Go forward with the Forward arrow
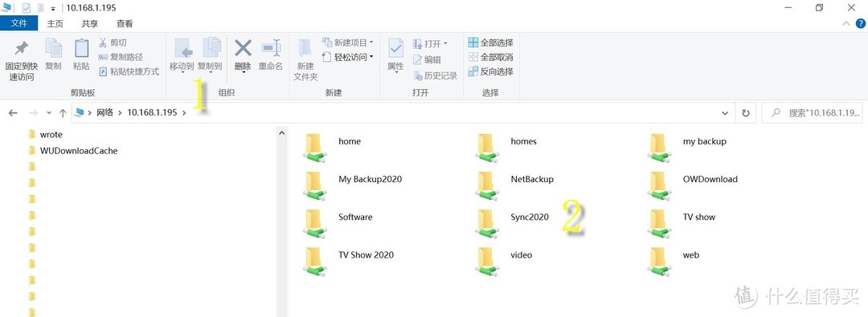 [x=33, y=113]
